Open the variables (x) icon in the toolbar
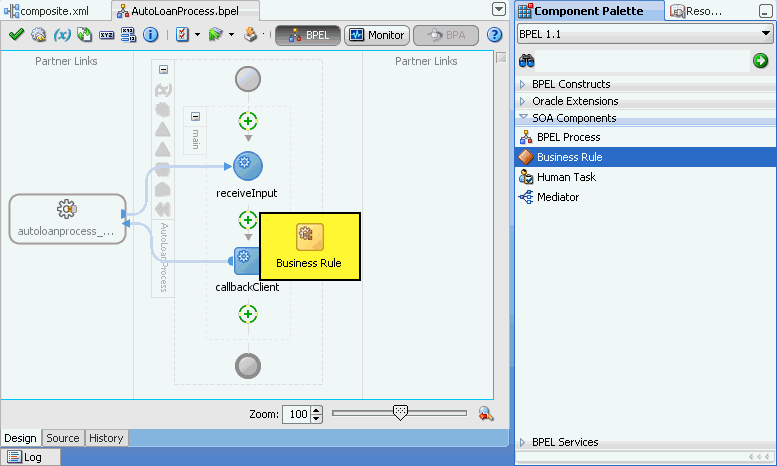The width and height of the screenshot is (777, 466). pyautogui.click(x=62, y=35)
